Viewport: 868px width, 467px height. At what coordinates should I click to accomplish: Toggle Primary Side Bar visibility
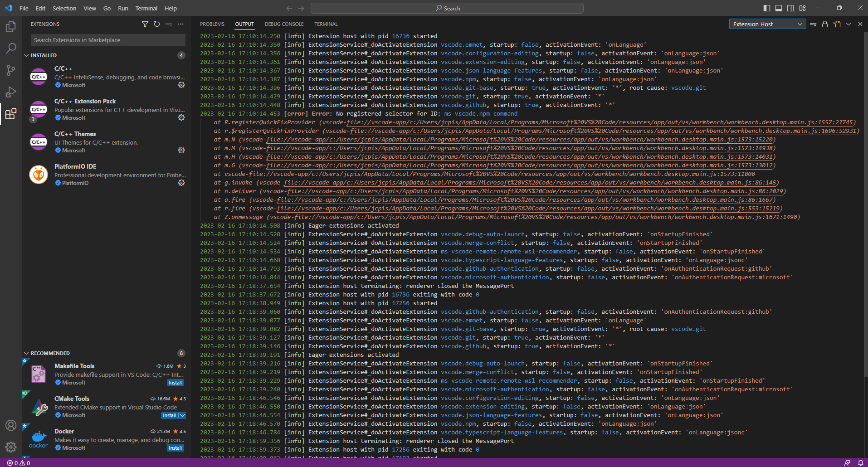click(x=767, y=8)
